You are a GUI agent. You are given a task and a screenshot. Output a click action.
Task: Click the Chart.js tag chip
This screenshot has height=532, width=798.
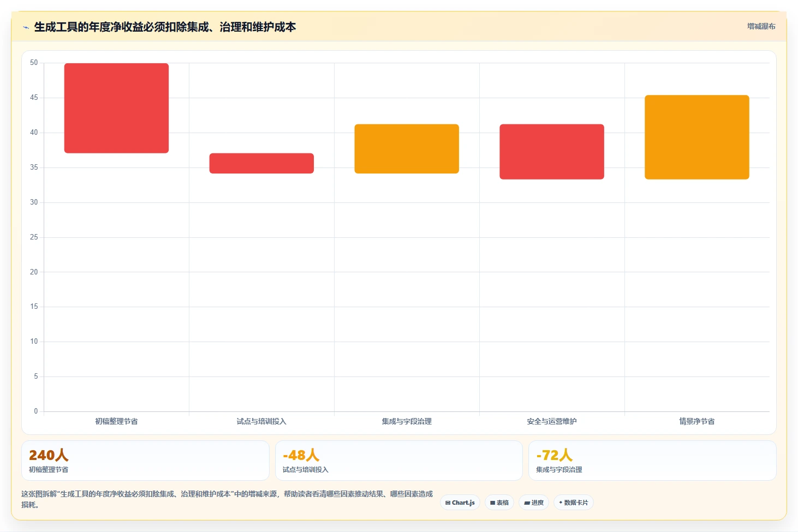[x=460, y=503]
